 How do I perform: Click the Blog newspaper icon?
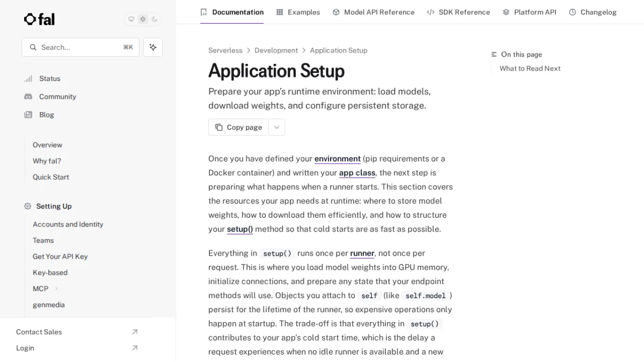[x=28, y=115]
